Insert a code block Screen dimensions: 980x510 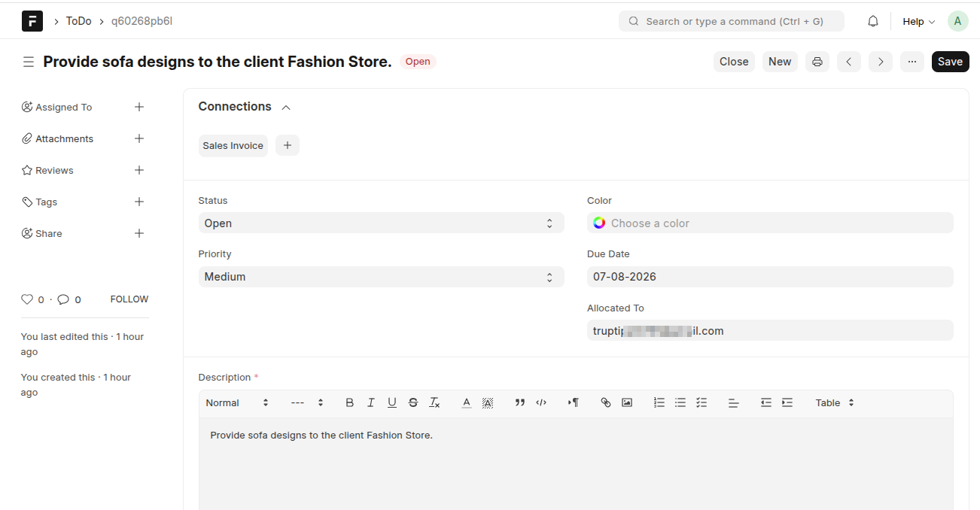[x=541, y=403]
